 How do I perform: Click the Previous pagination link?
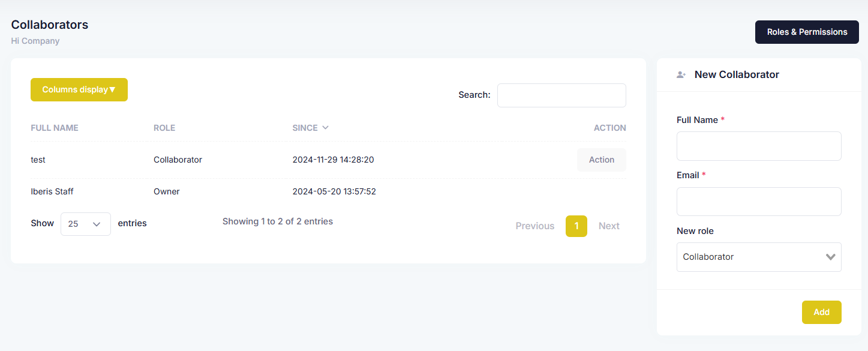coord(535,226)
